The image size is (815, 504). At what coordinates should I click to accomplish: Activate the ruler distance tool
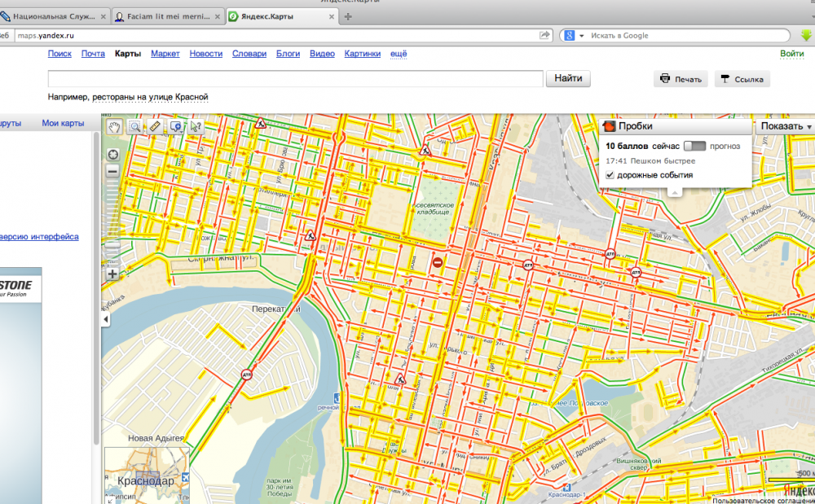click(x=155, y=126)
